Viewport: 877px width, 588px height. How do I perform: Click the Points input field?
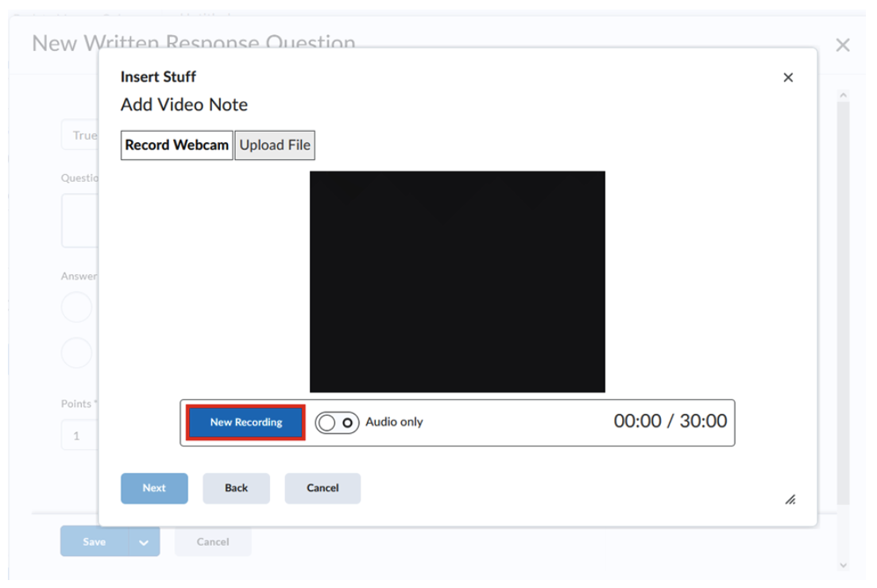(79, 435)
